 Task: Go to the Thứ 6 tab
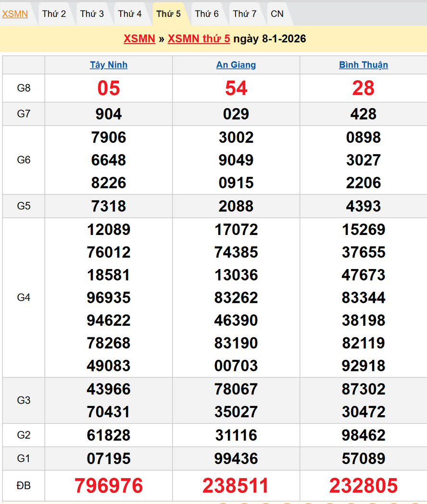(207, 14)
